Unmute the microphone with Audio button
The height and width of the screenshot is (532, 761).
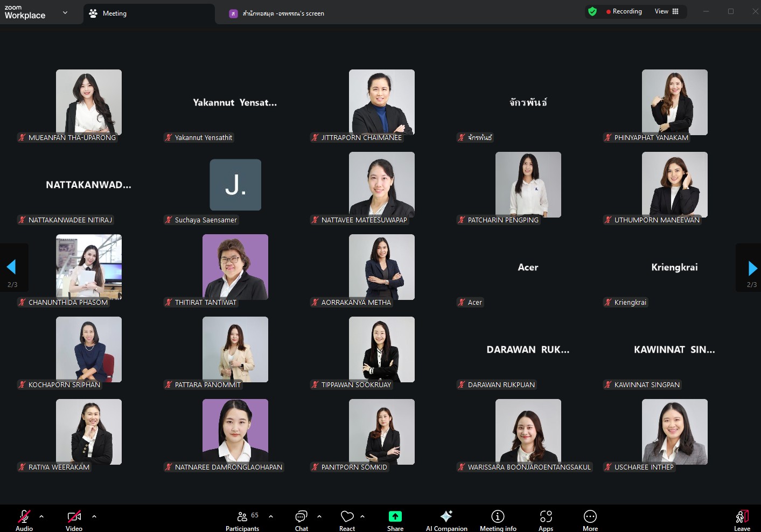pos(24,520)
